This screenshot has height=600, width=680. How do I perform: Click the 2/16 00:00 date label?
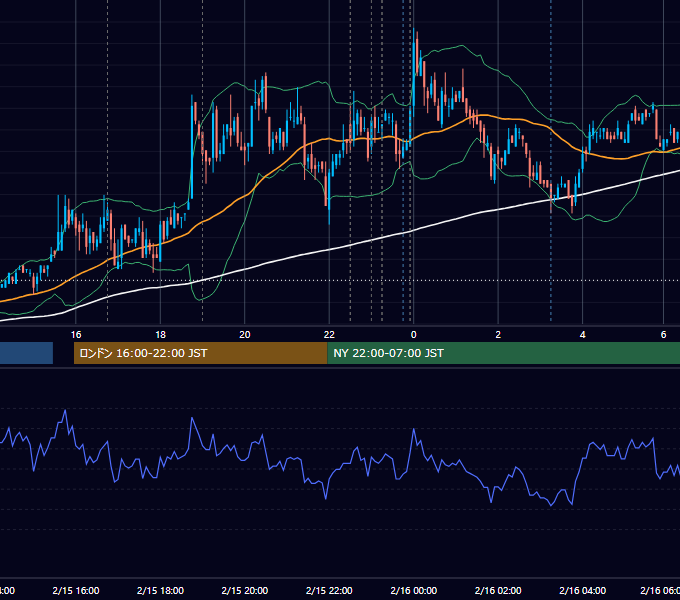(x=413, y=590)
